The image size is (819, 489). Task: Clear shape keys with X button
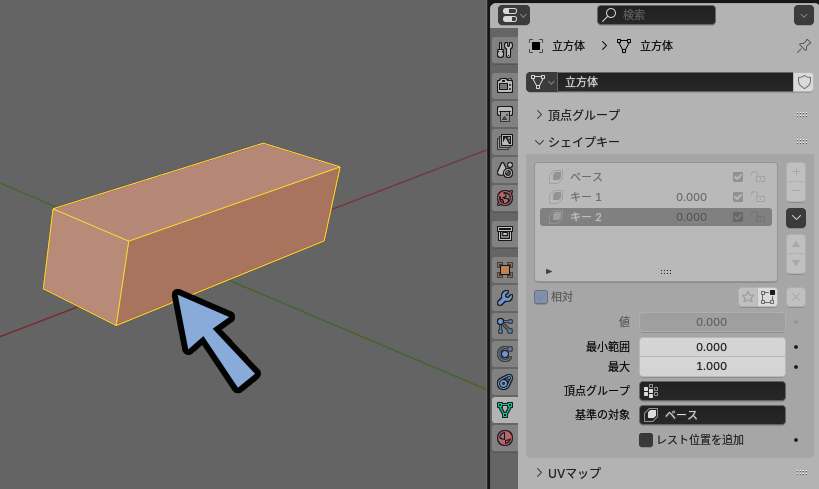tap(796, 297)
